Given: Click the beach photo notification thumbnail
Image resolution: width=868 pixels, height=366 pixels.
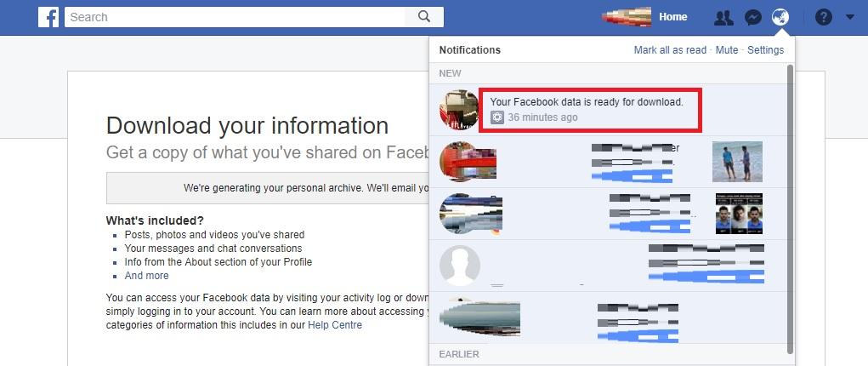Looking at the screenshot, I should point(736,162).
